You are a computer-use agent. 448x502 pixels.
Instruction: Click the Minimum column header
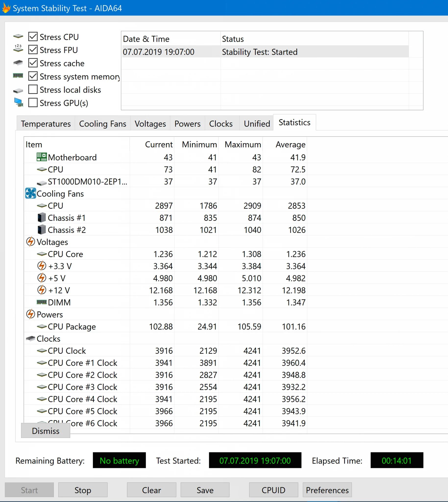click(x=196, y=144)
